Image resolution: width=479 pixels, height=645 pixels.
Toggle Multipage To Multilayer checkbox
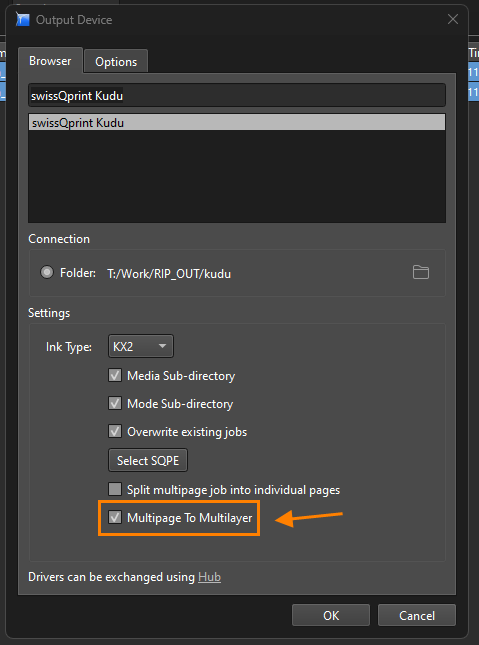[115, 517]
